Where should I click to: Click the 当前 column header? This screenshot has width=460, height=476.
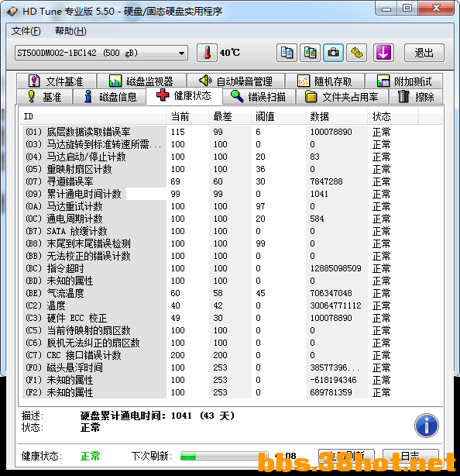187,116
